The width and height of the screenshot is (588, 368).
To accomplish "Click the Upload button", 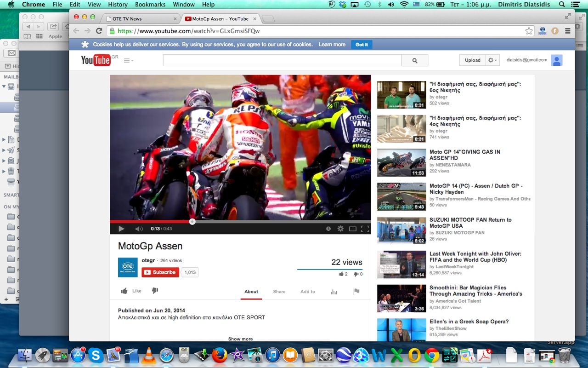I will point(472,60).
